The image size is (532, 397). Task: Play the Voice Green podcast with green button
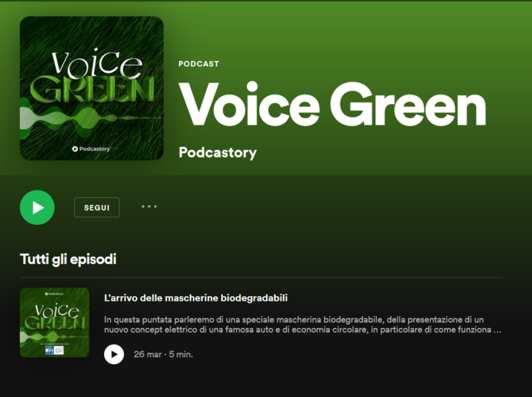coord(37,207)
